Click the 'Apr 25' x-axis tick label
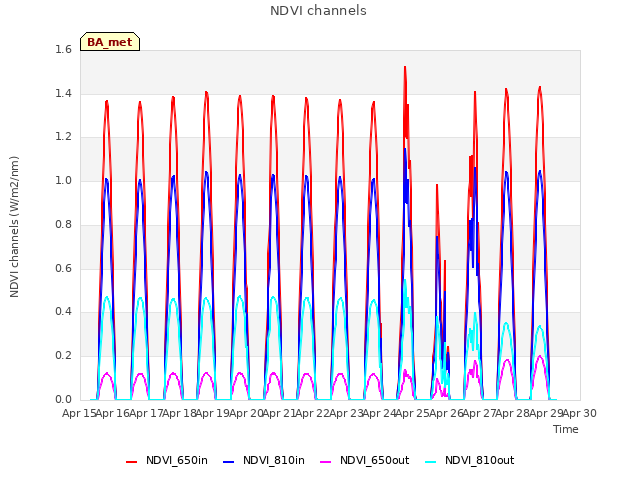The width and height of the screenshot is (640, 480). 412,414
